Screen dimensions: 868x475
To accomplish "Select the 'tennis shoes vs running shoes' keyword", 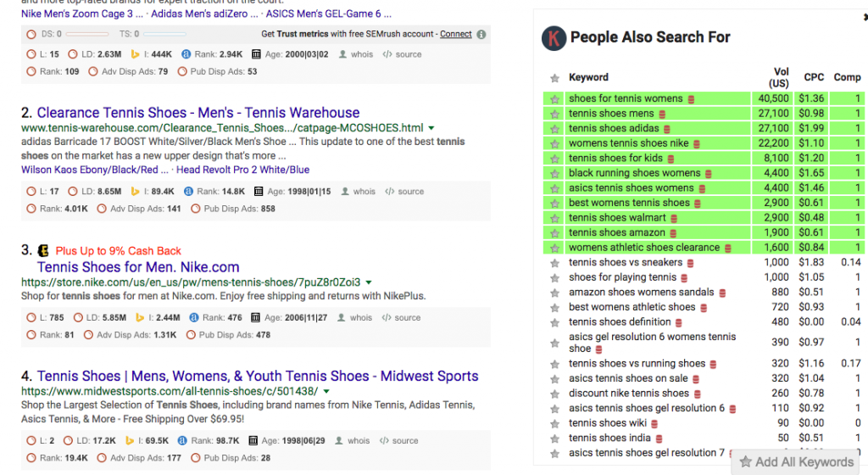I will click(x=637, y=364).
